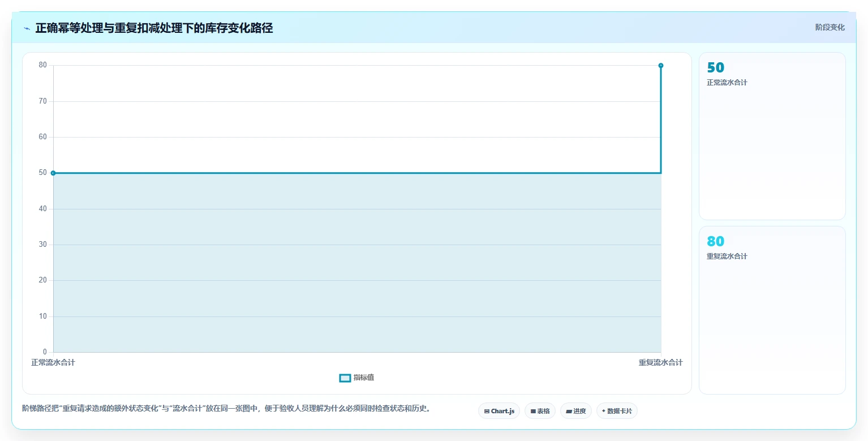Select the Chart.js tag
Viewport: 868px width, 441px height.
coord(499,411)
